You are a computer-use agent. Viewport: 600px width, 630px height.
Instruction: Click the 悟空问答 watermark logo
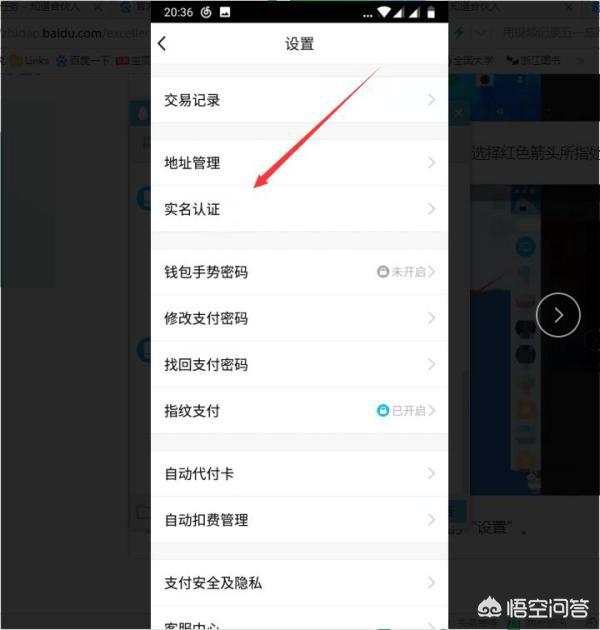click(534, 607)
